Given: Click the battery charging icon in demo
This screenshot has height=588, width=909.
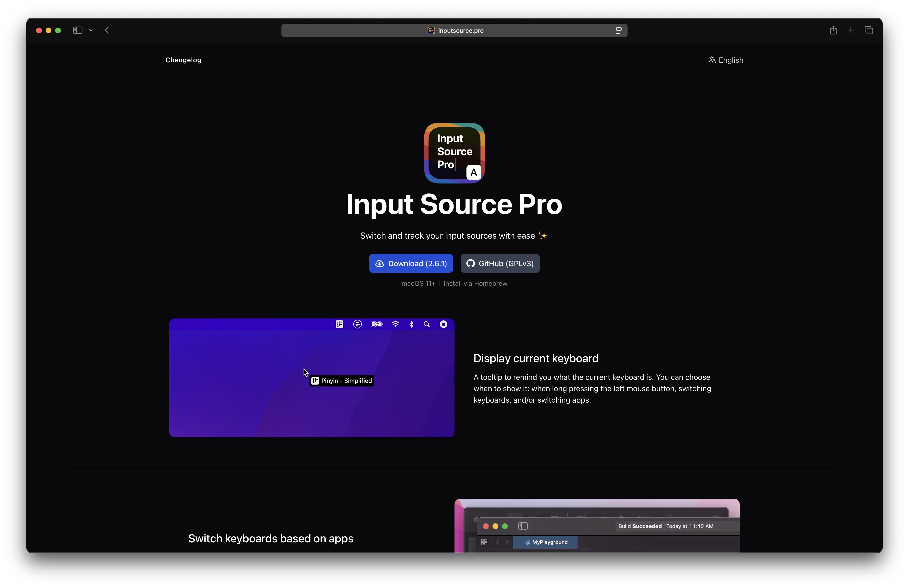Looking at the screenshot, I should pyautogui.click(x=377, y=324).
